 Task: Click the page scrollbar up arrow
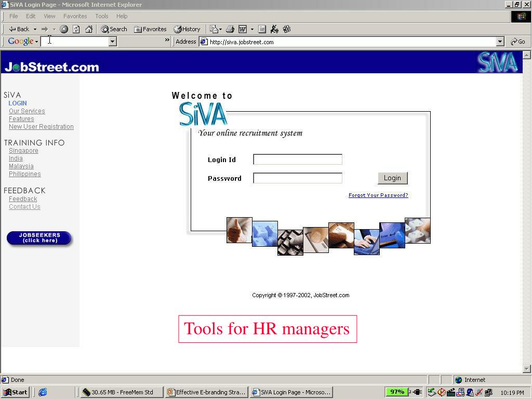tap(527, 55)
